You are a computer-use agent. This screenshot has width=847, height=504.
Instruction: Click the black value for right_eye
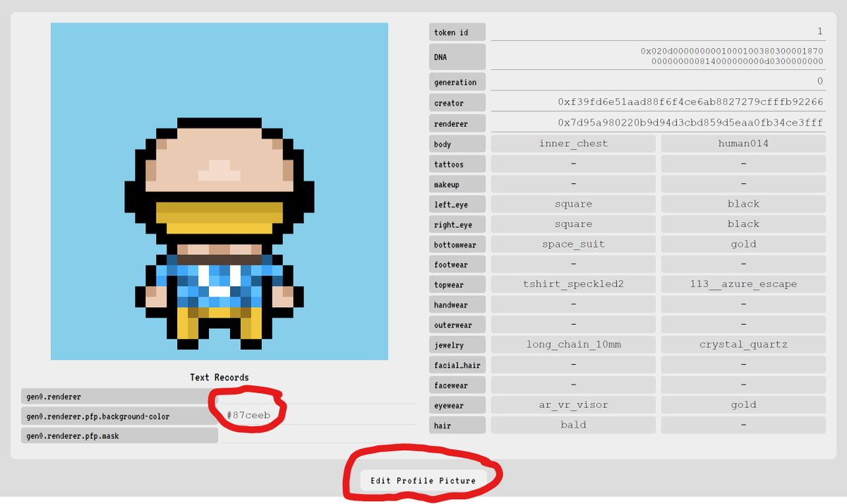click(743, 224)
